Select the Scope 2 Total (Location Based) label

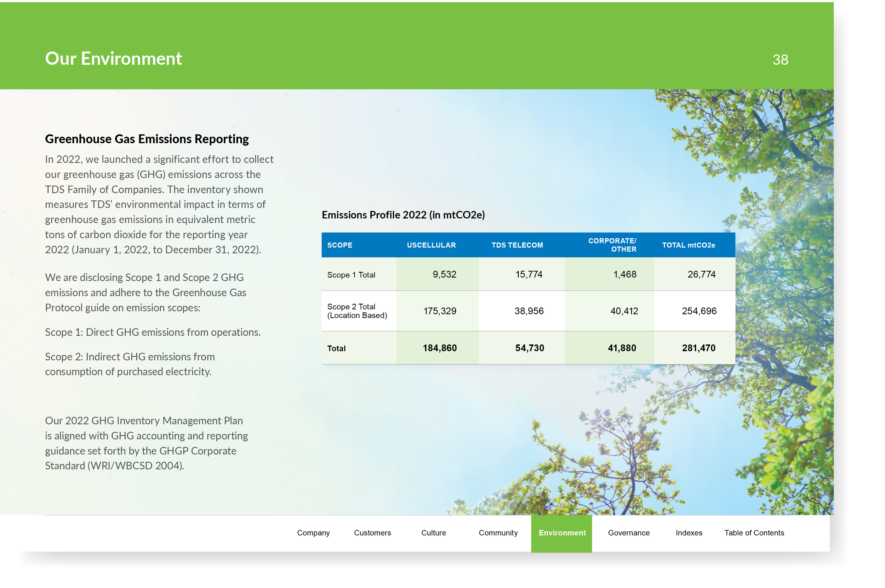(356, 311)
